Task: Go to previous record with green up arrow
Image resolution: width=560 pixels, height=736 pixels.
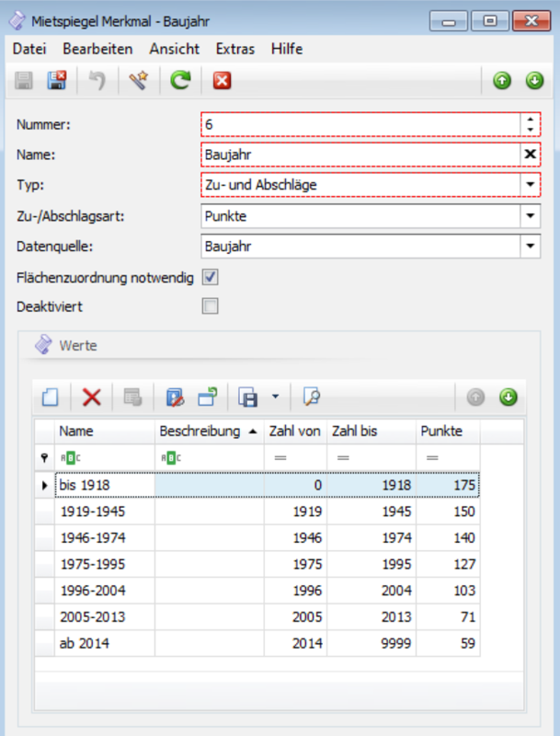Action: [502, 81]
